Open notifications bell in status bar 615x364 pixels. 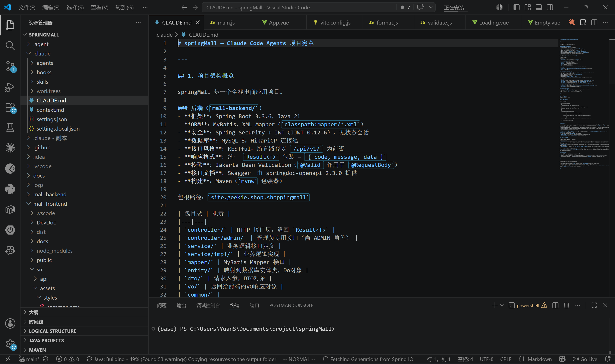pos(608,359)
